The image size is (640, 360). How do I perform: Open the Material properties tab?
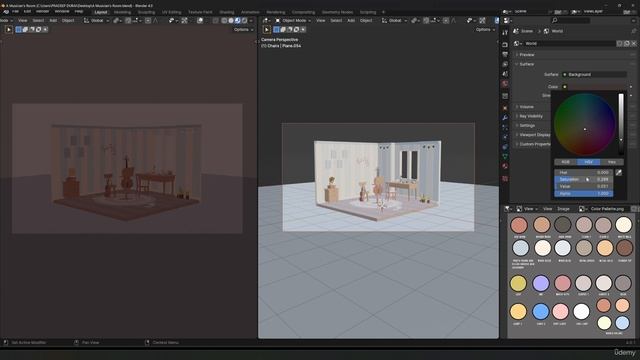505,167
